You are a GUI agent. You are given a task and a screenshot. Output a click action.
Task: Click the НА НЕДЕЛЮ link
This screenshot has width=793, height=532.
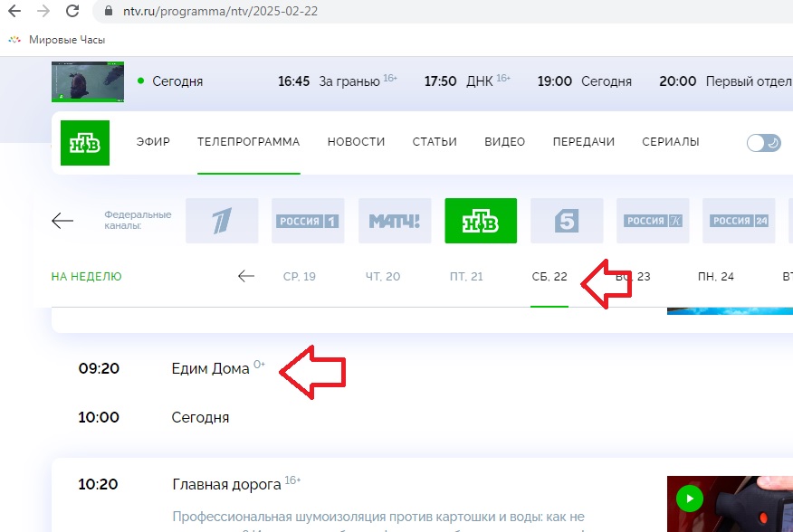[x=87, y=277]
